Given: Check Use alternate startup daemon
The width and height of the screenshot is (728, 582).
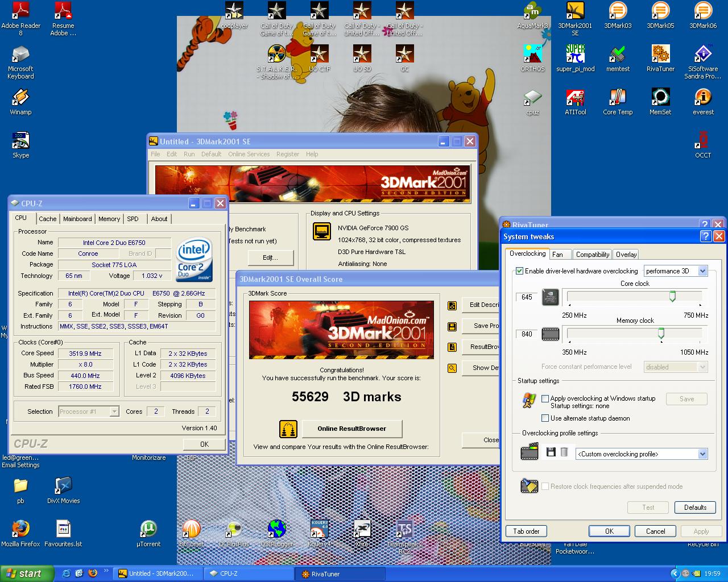Looking at the screenshot, I should coord(545,418).
